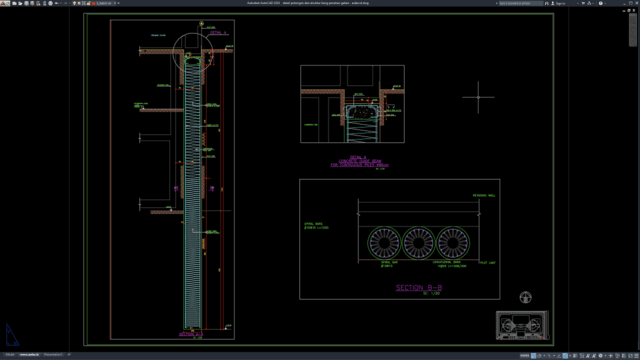640x360 pixels.
Task: Click the UCS triangle icon at bottom left
Action: (x=12, y=335)
